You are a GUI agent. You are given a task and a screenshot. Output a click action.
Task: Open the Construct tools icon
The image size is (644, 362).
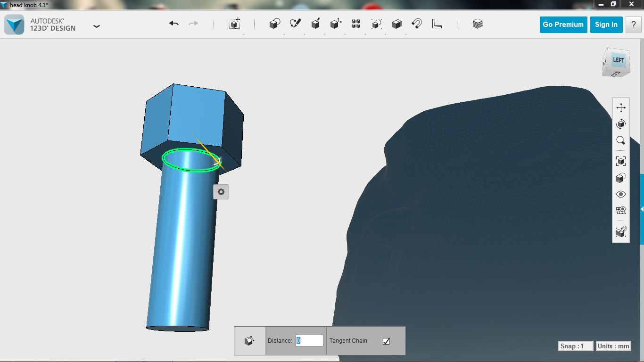(x=316, y=24)
